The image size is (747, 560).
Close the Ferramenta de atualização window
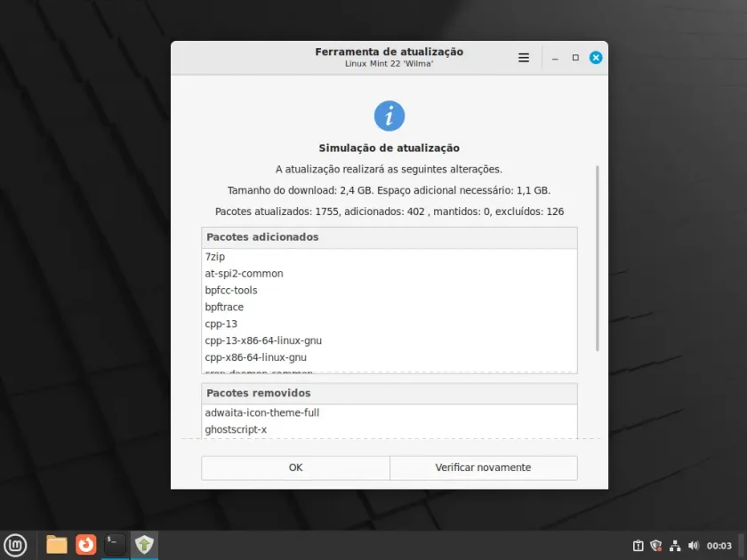596,58
